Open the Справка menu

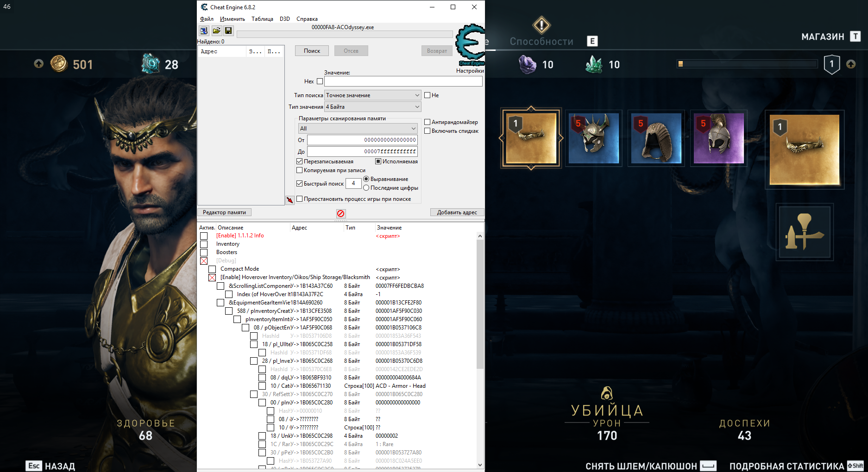tap(307, 19)
